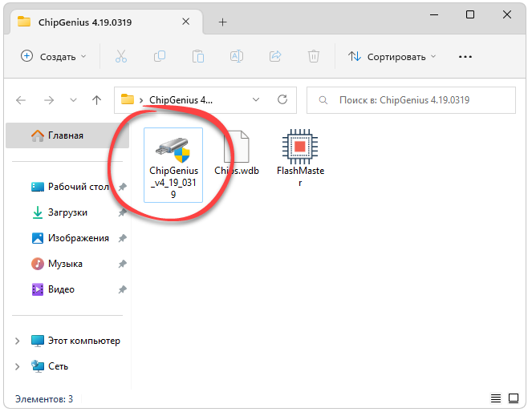Screen dimensions: 532x412
Task: Expand recent locations chevron
Action: pyautogui.click(x=73, y=100)
